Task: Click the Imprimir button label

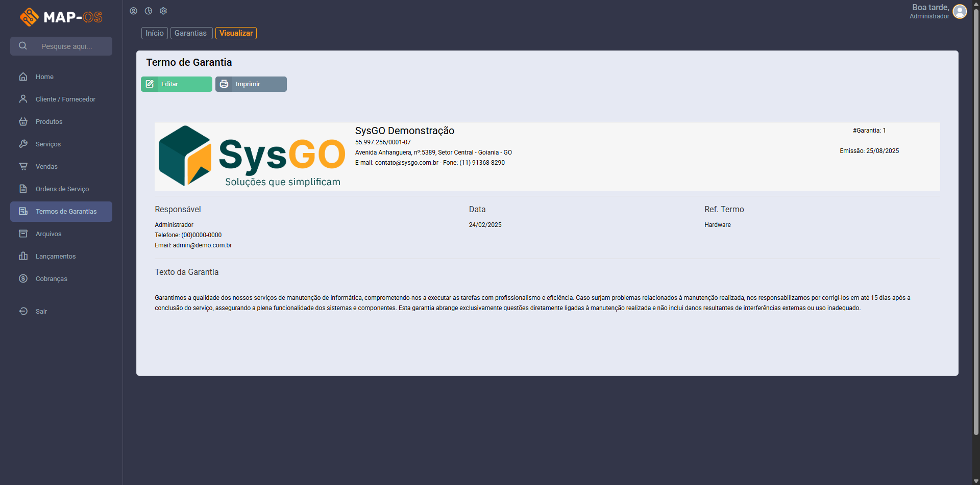Action: click(x=248, y=84)
